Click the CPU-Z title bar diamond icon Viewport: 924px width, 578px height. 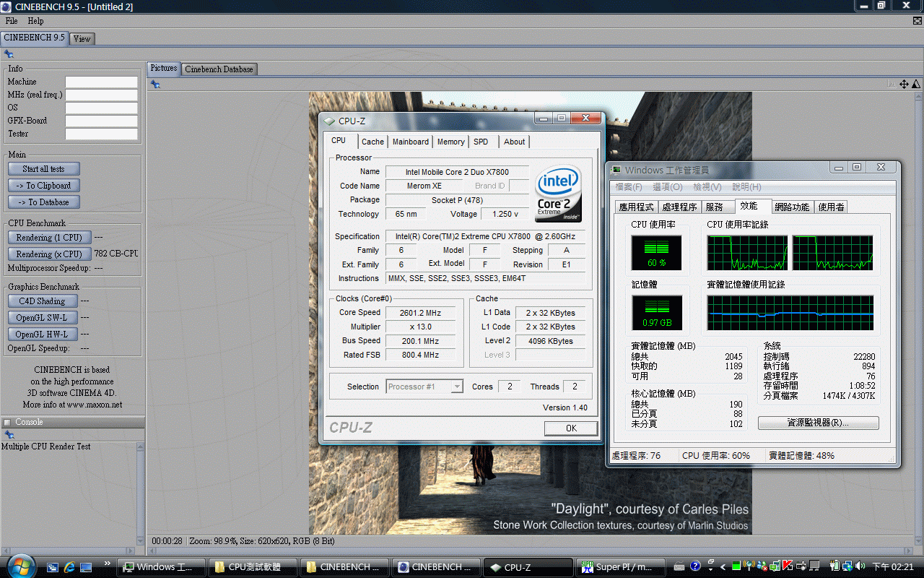[x=330, y=121]
